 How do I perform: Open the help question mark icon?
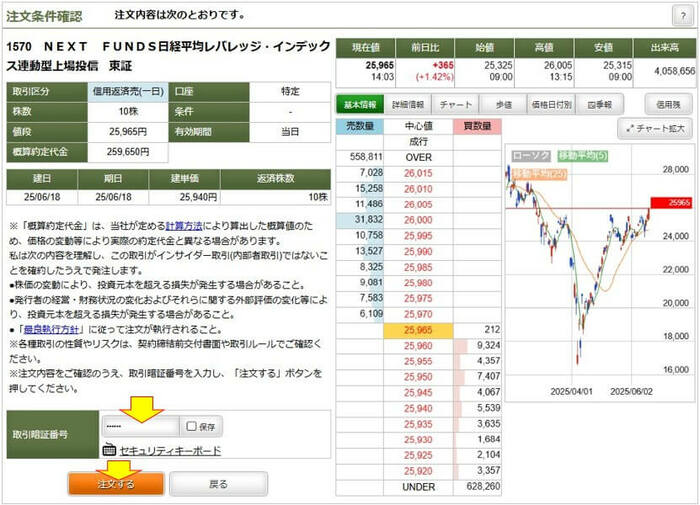coord(683,16)
